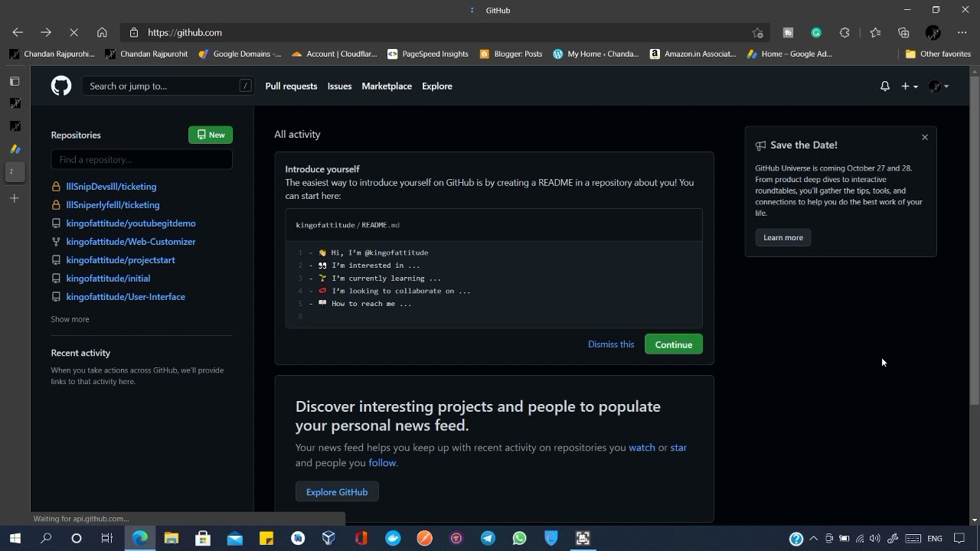
Task: Open Windows Search from the taskbar
Action: (x=46, y=539)
